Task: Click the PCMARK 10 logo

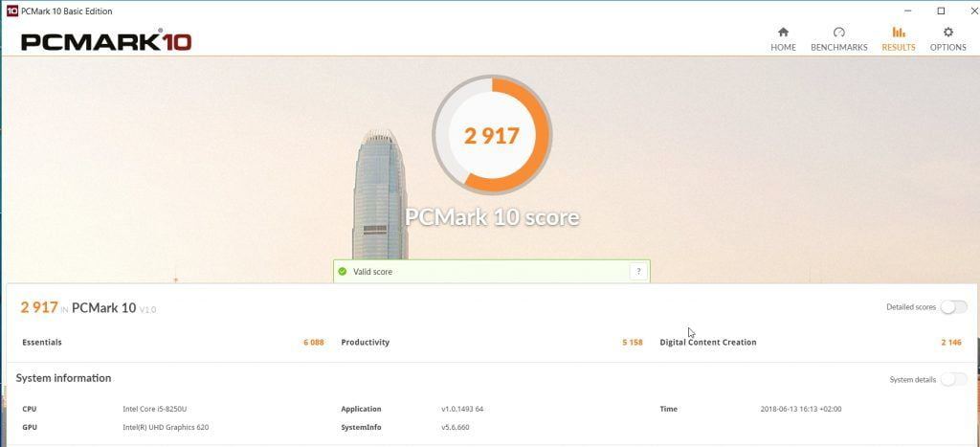Action: [x=106, y=41]
